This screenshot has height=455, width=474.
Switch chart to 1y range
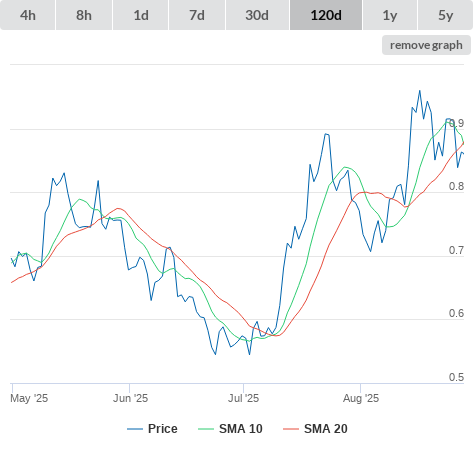390,15
